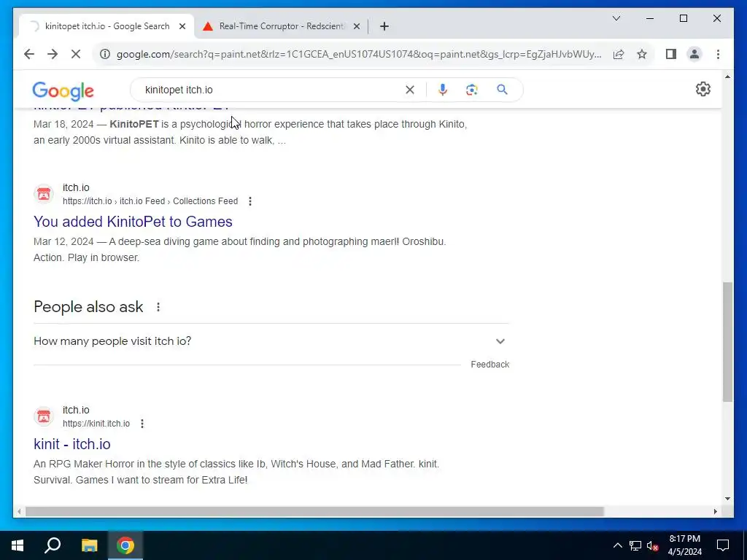Go to the Google home logo
The height and width of the screenshot is (560, 747).
click(x=63, y=90)
